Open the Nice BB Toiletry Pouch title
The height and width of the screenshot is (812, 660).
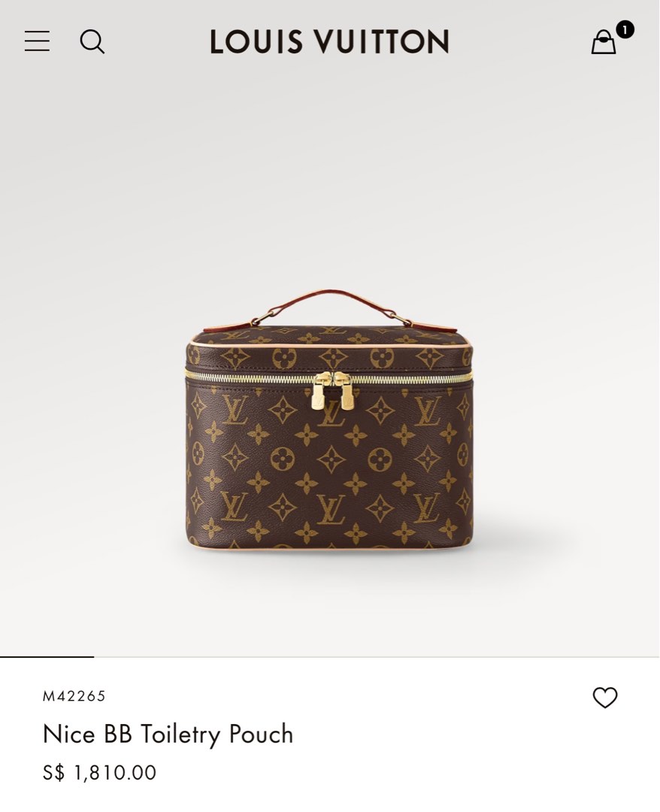pos(168,734)
